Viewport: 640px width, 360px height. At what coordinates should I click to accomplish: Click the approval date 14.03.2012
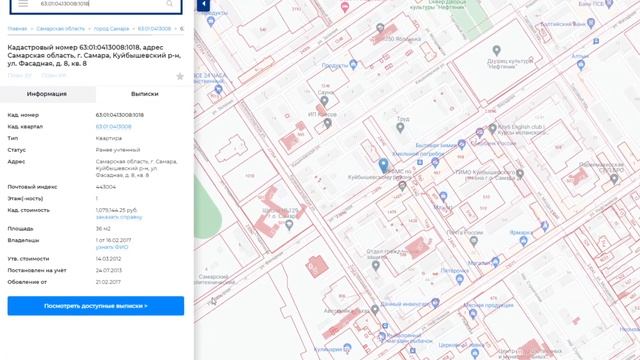coord(108,259)
